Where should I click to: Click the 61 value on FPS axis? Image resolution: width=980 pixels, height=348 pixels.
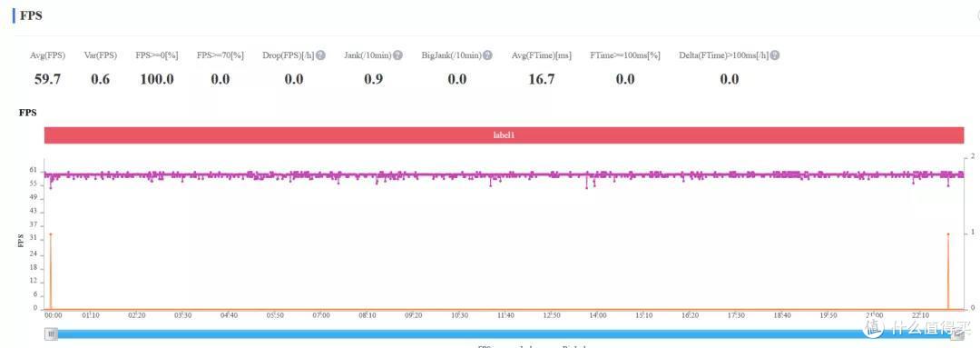pos(34,170)
